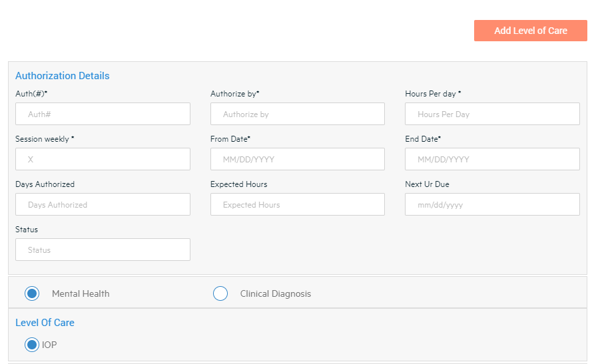Select the IOP level of care radio
Image resolution: width=594 pixels, height=364 pixels.
[x=31, y=345]
